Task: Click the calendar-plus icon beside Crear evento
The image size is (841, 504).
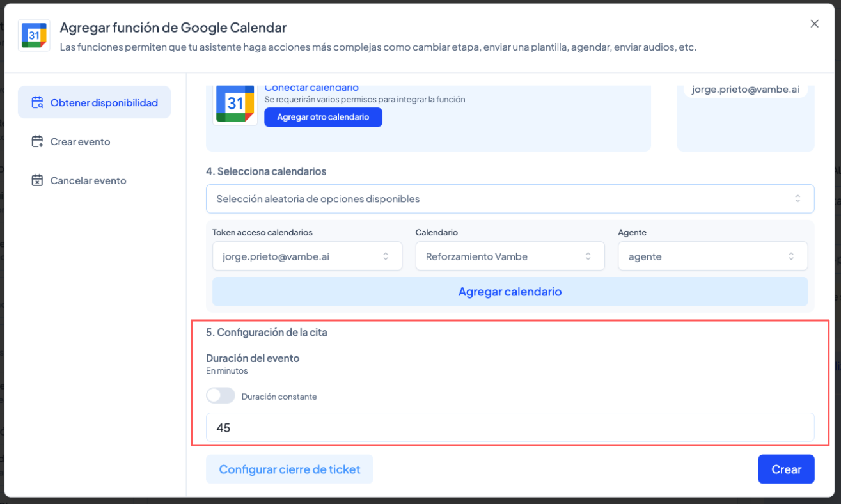Action: click(x=37, y=141)
